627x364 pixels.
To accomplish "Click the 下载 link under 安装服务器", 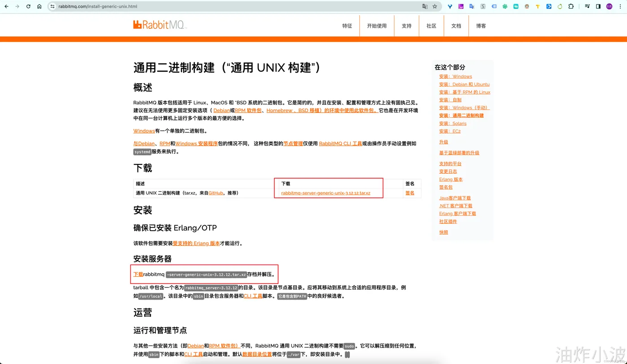I will (x=138, y=274).
